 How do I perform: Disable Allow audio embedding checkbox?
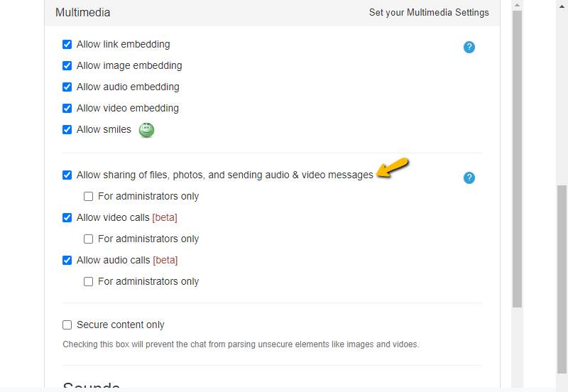[x=67, y=87]
